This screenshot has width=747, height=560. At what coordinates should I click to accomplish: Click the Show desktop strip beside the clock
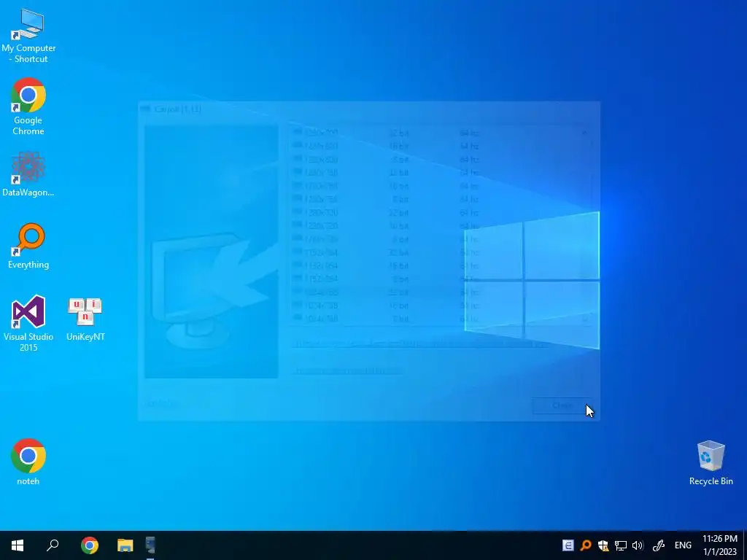click(745, 545)
